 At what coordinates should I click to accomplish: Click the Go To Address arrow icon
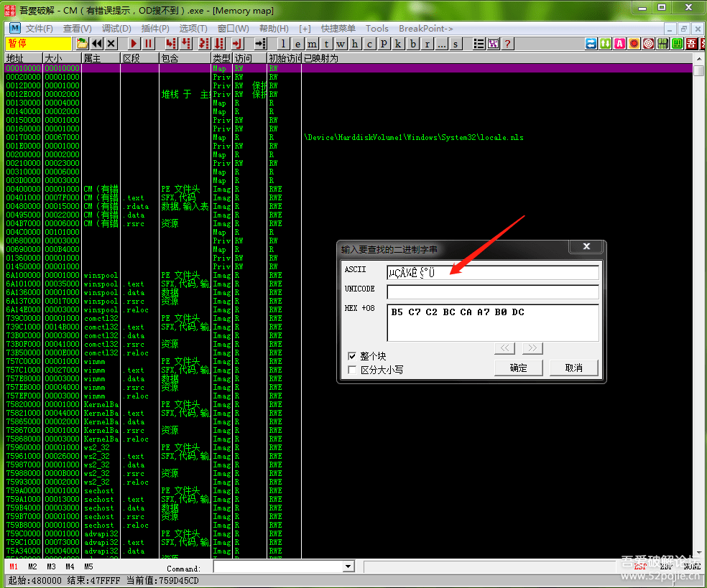tap(260, 44)
